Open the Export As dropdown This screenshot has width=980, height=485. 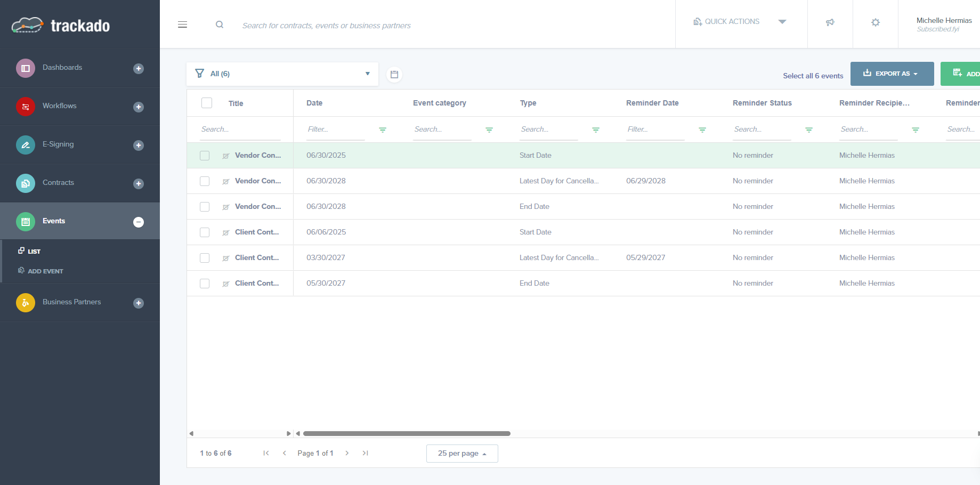coord(892,74)
